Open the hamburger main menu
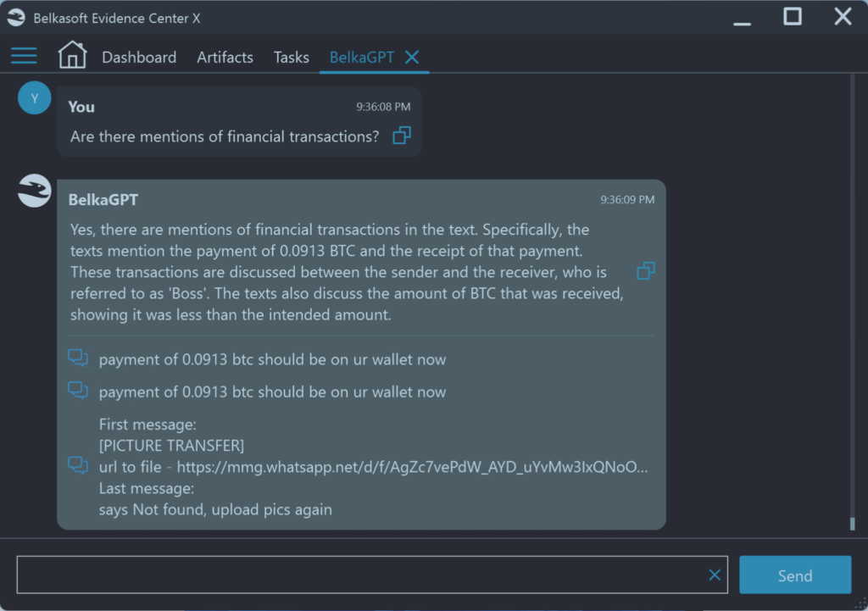Viewport: 868px width, 611px height. [24, 57]
